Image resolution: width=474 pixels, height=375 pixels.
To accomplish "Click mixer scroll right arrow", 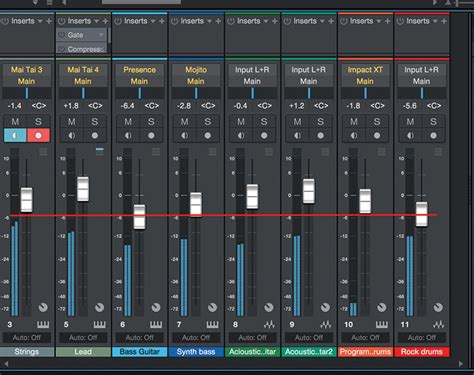I will pos(461,364).
